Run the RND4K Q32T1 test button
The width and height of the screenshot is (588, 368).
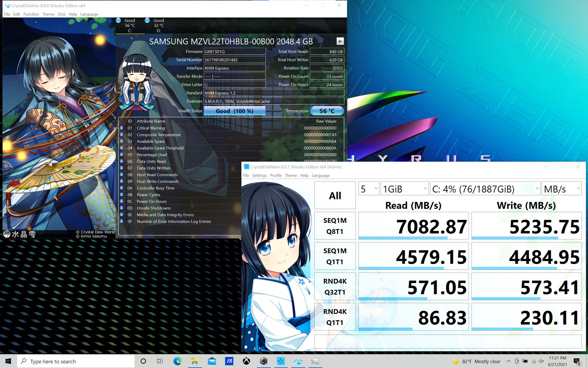coord(335,286)
